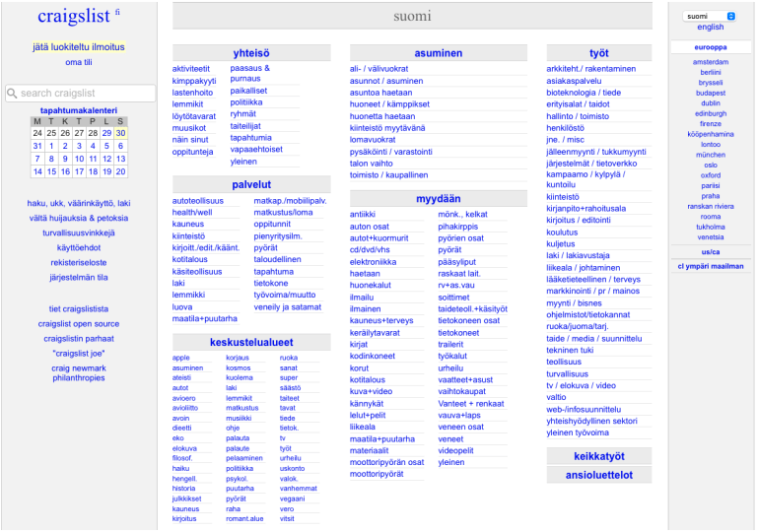Open filosof. discussion forum link
This screenshot has height=532, width=757.
pos(182,458)
